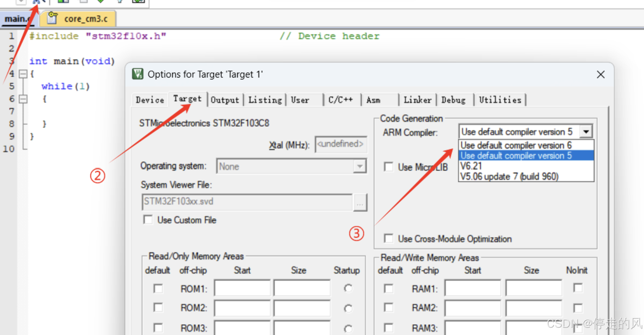Click the ROM1 Start address field
Screen dimensions: 644x335
point(242,288)
